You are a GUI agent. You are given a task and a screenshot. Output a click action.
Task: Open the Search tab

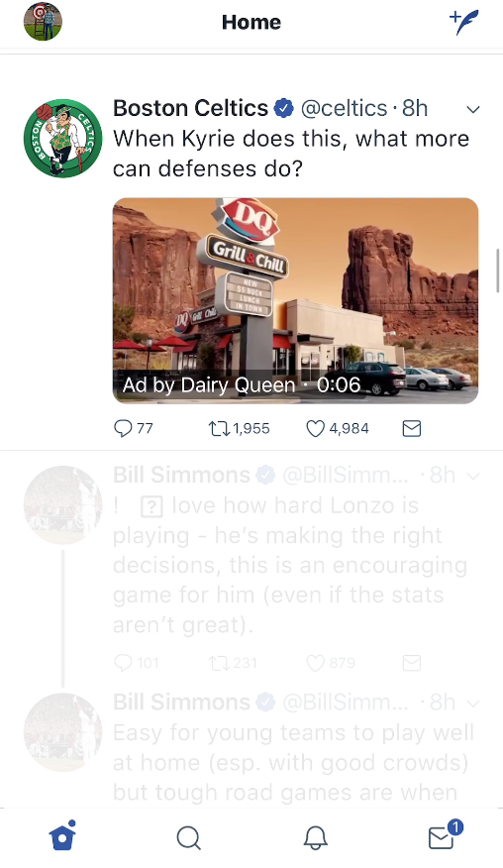(x=189, y=838)
